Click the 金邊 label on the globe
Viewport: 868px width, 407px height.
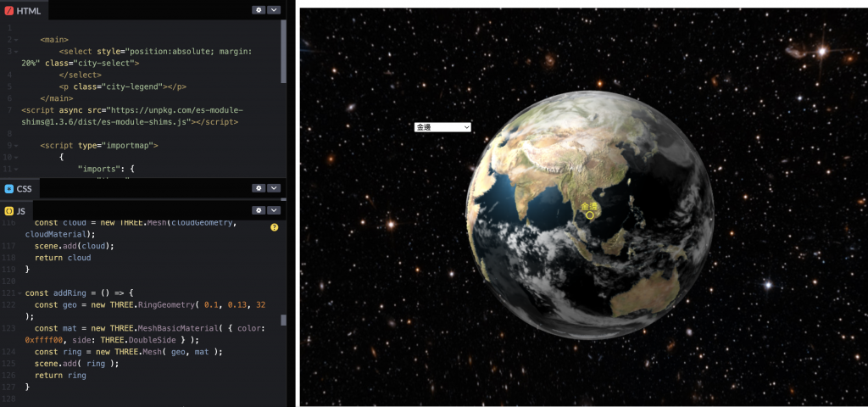[x=589, y=206]
